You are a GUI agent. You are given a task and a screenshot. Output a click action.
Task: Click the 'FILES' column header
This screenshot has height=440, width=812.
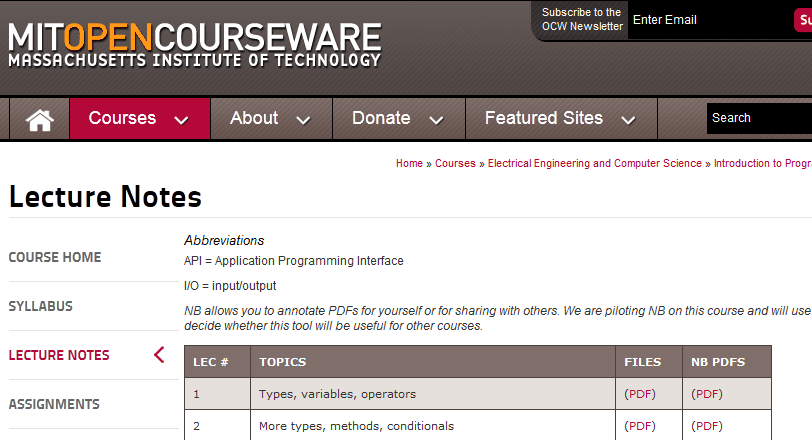coord(649,362)
